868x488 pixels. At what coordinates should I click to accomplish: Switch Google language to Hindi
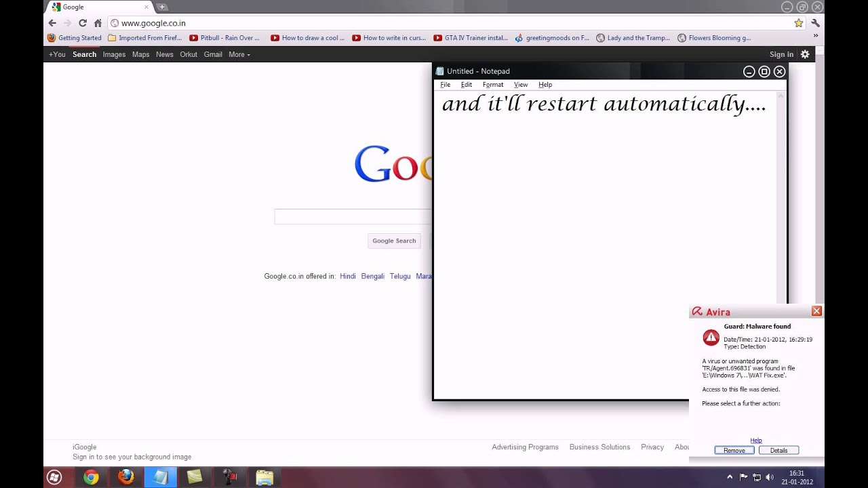pyautogui.click(x=348, y=276)
